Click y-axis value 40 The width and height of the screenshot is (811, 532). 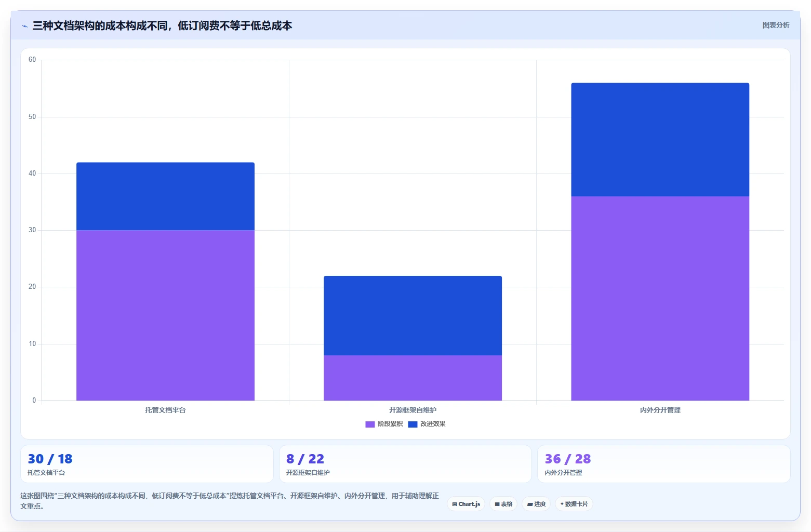tap(32, 174)
